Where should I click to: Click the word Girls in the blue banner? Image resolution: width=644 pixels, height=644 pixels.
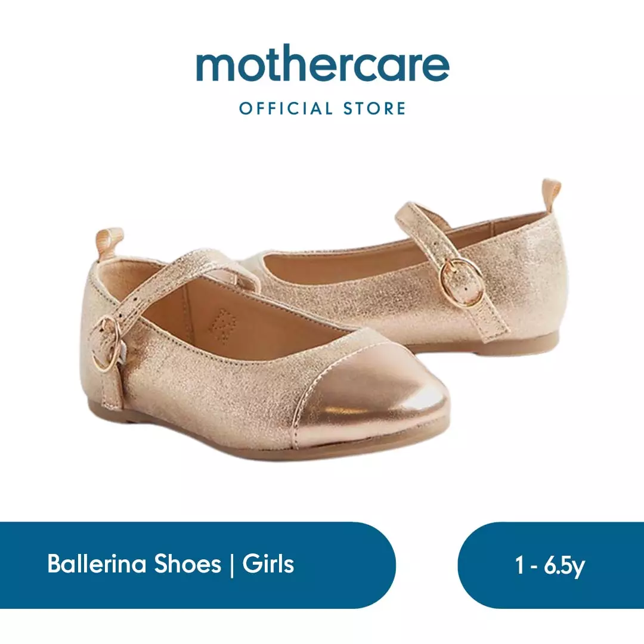(268, 563)
